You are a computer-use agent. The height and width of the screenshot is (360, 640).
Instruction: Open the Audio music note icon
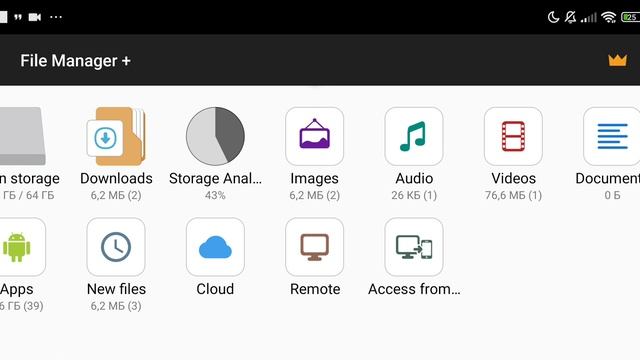click(x=414, y=136)
